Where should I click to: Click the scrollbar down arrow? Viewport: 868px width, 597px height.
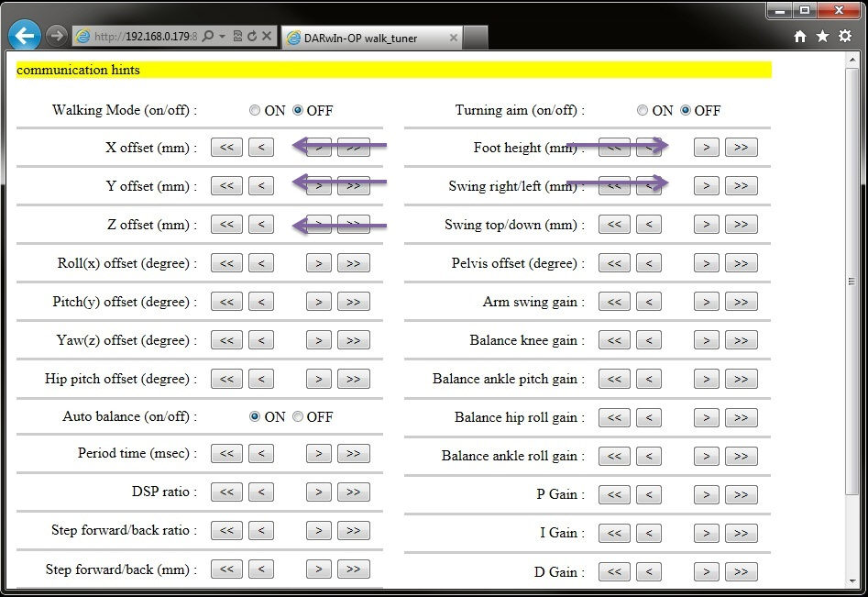click(852, 581)
